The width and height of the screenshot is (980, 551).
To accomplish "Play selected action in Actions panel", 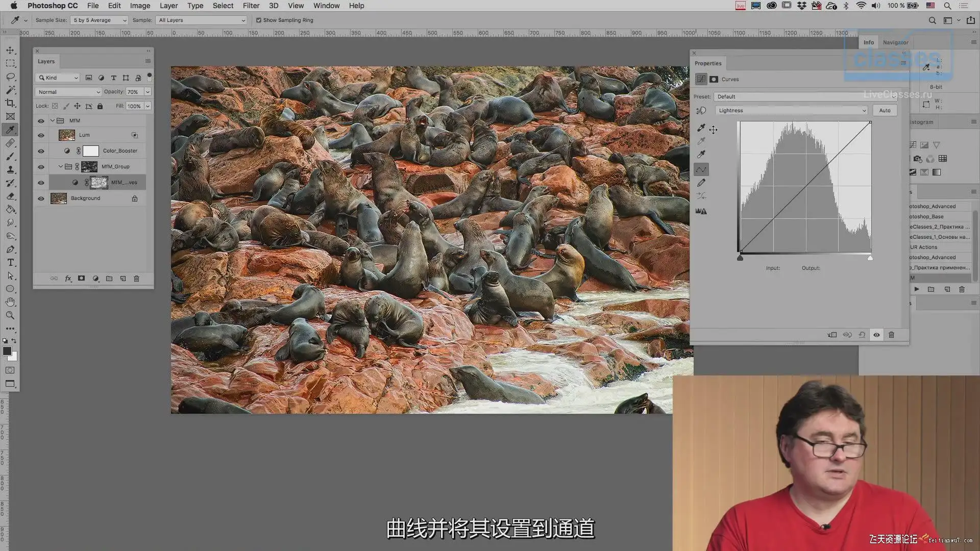I will tap(917, 289).
